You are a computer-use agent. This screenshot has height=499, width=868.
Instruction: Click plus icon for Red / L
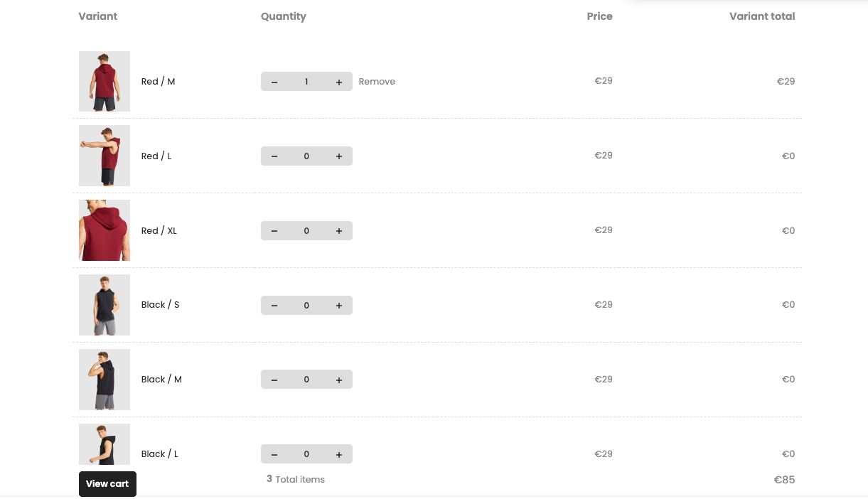[339, 156]
